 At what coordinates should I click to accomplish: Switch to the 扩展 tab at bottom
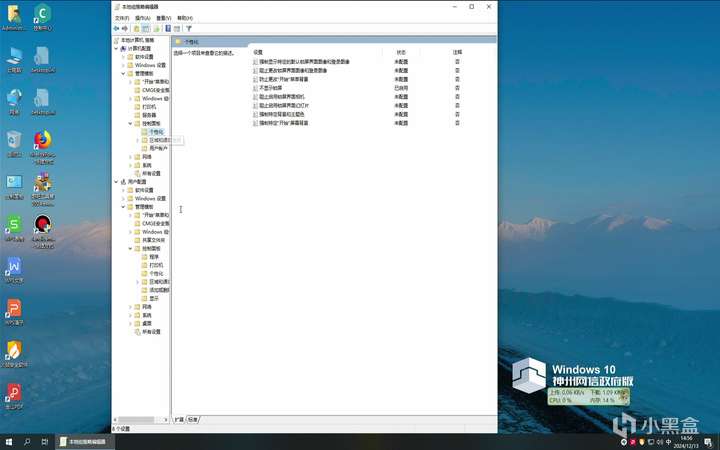(x=179, y=419)
